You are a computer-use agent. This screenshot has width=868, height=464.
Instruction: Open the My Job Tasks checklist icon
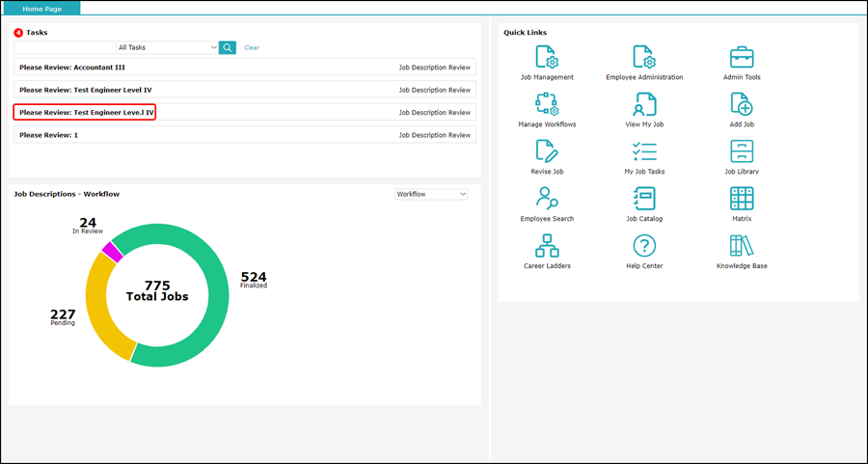[643, 151]
